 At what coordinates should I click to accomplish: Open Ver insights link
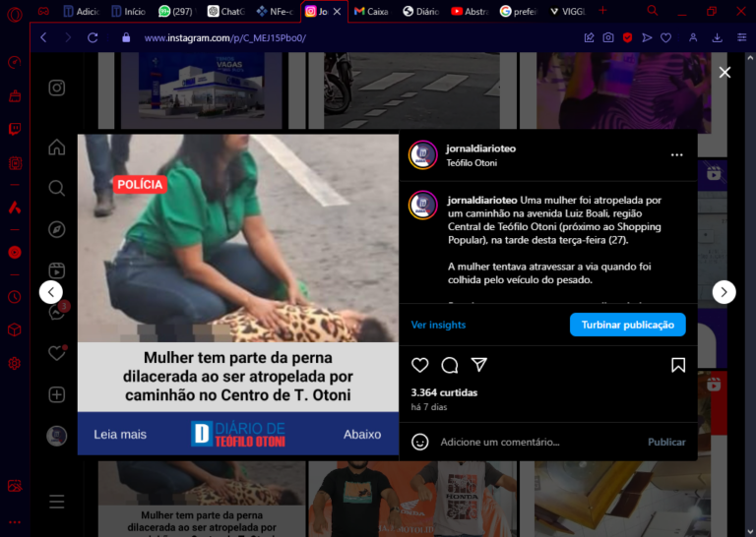pos(438,325)
